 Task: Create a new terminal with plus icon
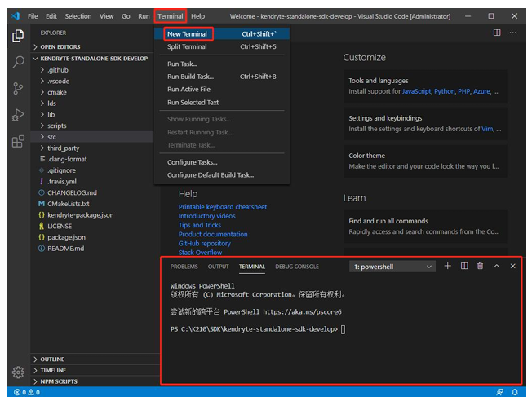(447, 266)
